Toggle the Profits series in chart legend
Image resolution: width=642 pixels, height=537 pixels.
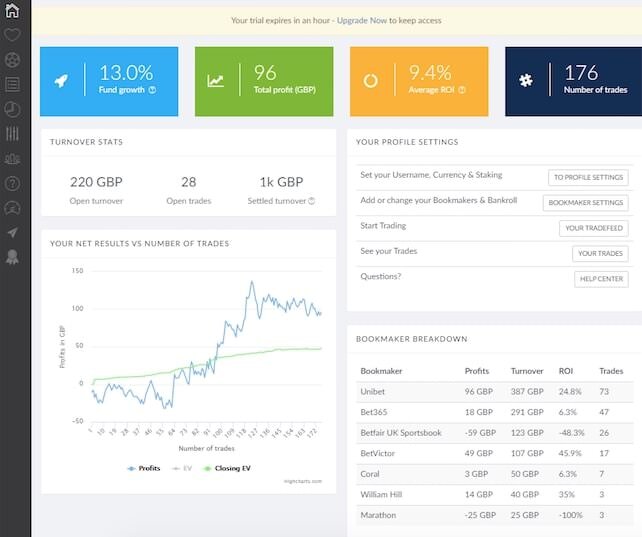pos(144,468)
